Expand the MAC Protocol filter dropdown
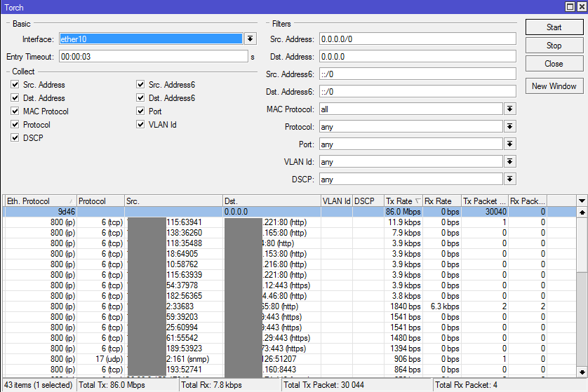Image resolution: width=588 pixels, height=392 pixels. point(509,109)
